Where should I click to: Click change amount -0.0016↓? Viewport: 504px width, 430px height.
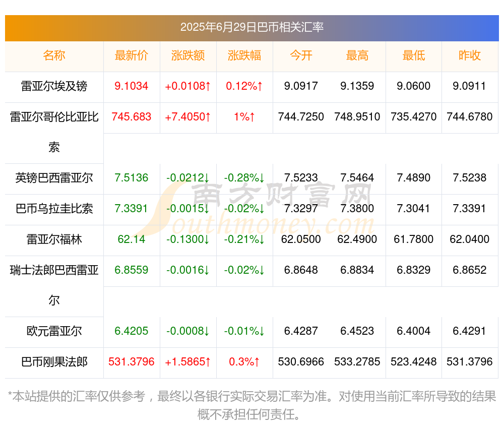coord(188,270)
